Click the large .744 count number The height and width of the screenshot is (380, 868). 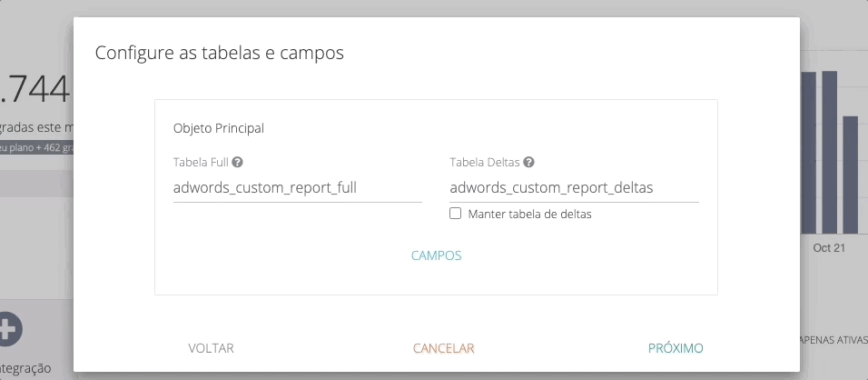click(x=35, y=90)
